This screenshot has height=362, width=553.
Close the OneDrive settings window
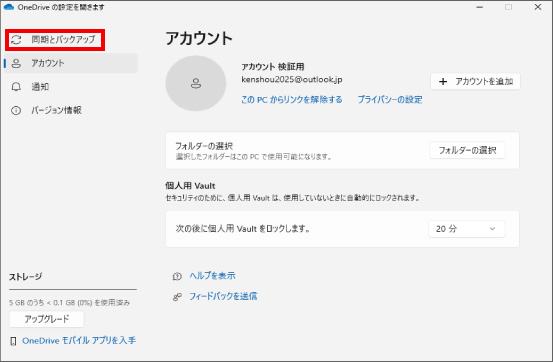click(x=538, y=7)
